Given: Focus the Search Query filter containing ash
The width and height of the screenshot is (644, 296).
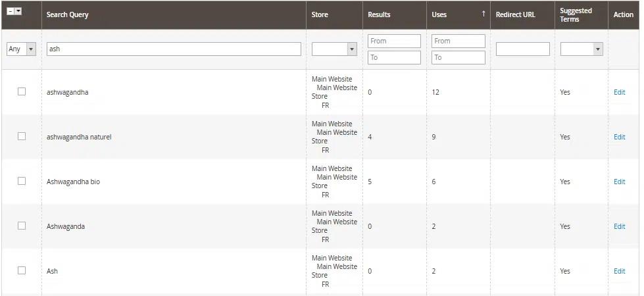Looking at the screenshot, I should (174, 49).
